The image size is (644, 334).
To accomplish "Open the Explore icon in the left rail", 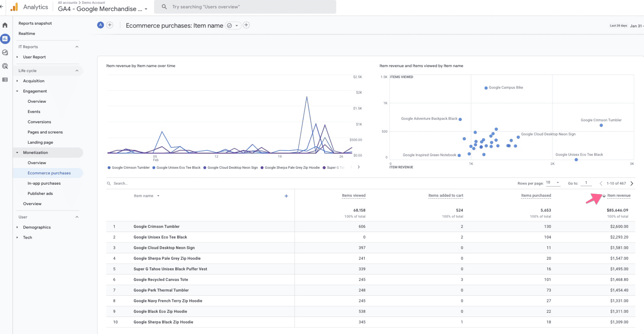I will click(x=5, y=52).
